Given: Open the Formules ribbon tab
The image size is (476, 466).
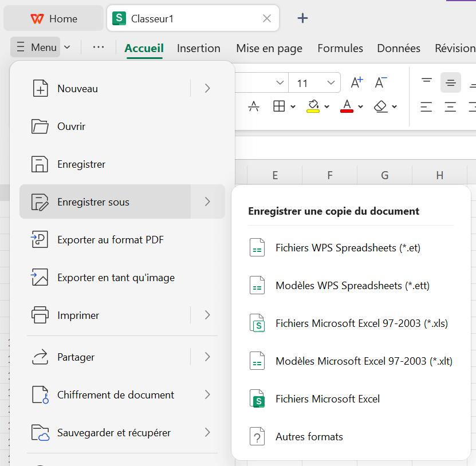Looking at the screenshot, I should 340,48.
